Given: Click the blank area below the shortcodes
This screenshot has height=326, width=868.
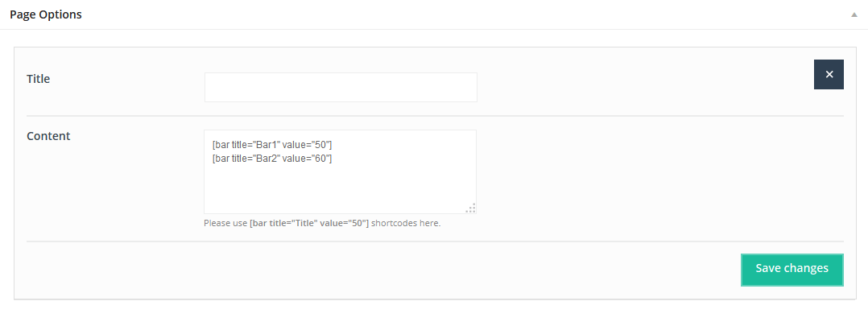Looking at the screenshot, I should click(x=338, y=189).
